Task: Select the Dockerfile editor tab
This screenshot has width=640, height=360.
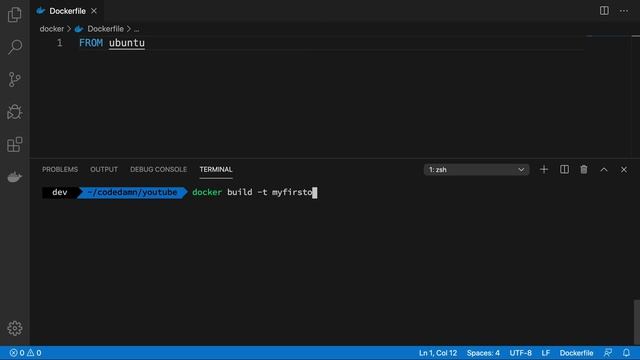Action: 67,11
